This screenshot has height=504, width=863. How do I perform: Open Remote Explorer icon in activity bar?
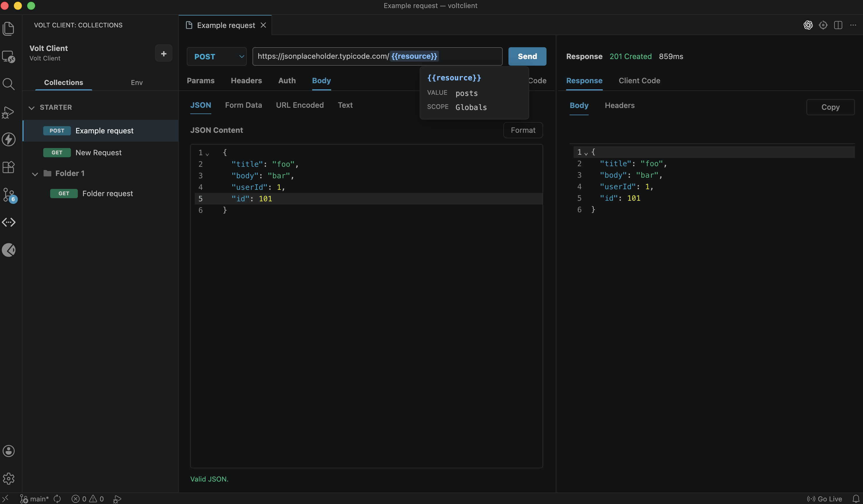pyautogui.click(x=9, y=56)
